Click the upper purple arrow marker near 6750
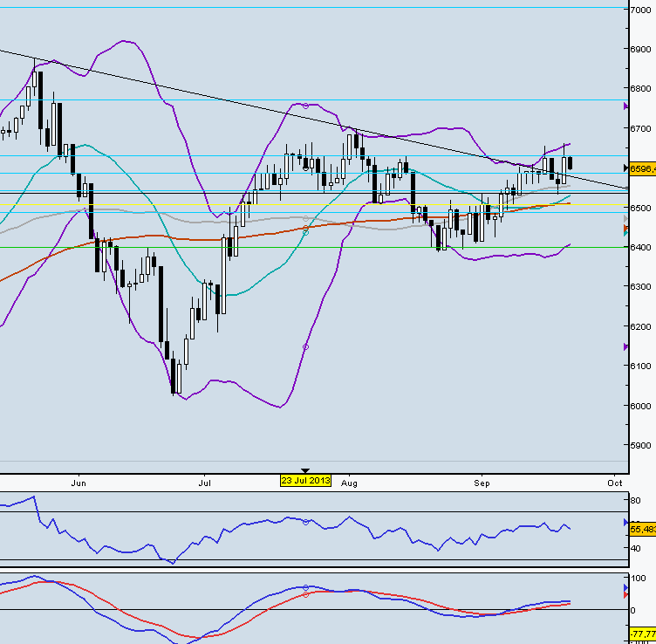 [x=625, y=106]
